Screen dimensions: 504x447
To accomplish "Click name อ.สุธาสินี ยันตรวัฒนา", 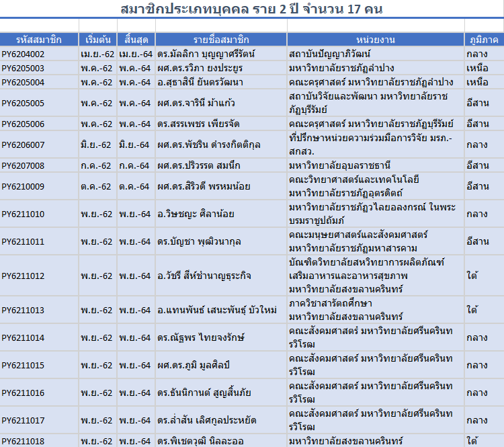I will (200, 82).
